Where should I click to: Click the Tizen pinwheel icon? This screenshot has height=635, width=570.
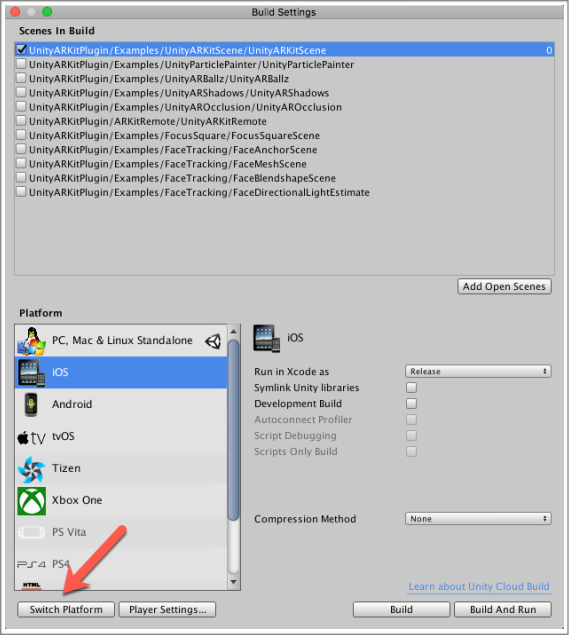point(31,469)
